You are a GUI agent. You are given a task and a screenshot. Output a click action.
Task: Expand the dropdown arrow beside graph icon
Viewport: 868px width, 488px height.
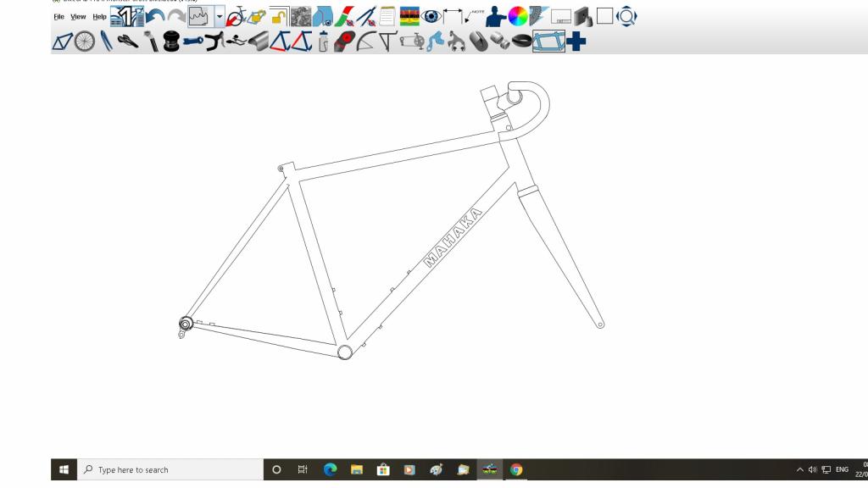click(x=220, y=16)
